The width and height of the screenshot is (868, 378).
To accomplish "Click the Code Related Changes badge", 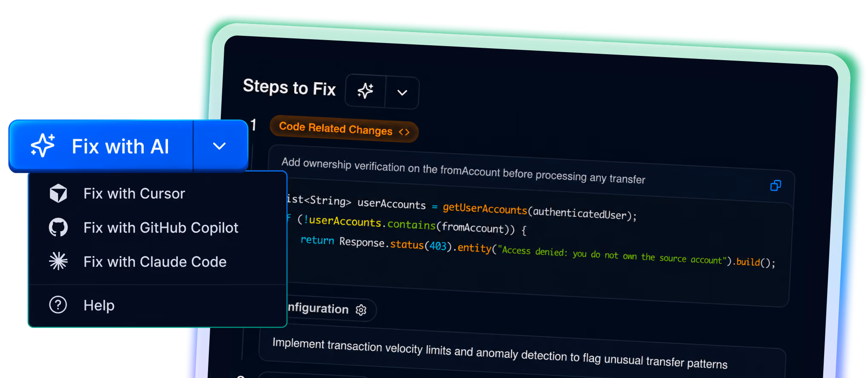I will 344,128.
